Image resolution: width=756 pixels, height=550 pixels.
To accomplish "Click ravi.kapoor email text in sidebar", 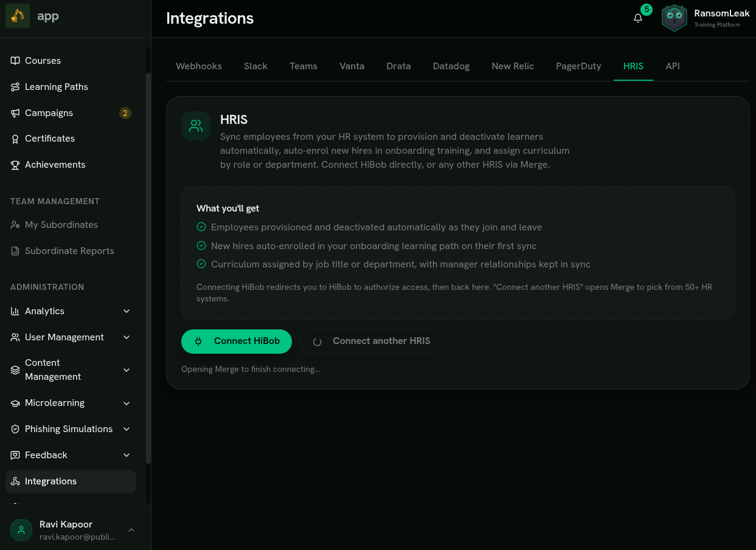I will 77,537.
